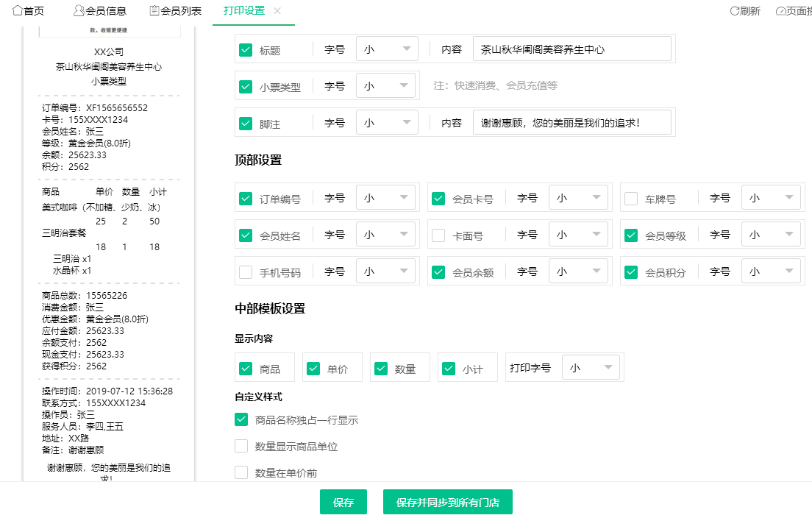Uncheck the 标题 checkbox
This screenshot has width=812, height=518.
click(x=246, y=48)
